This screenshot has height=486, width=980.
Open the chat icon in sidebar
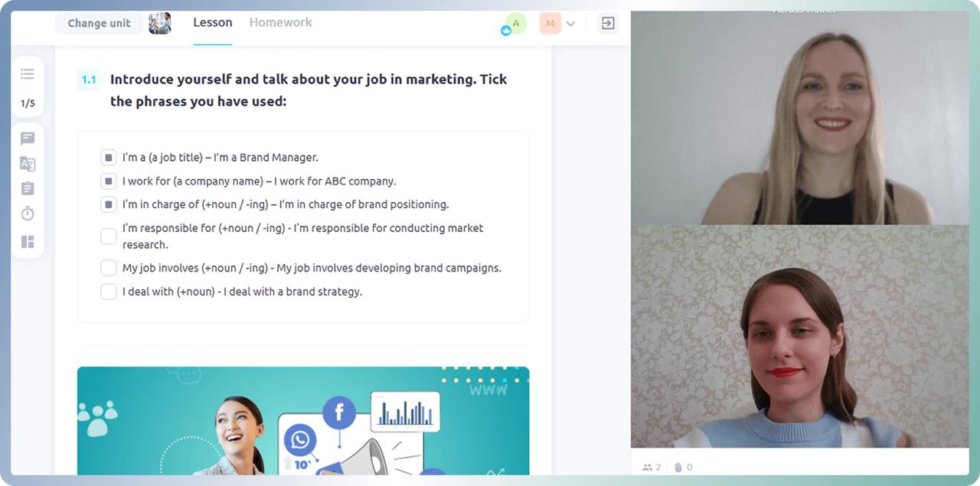(28, 139)
